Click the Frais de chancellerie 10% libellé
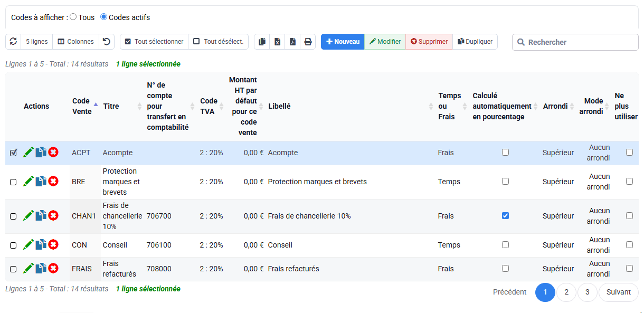The height and width of the screenshot is (313, 644). click(309, 216)
